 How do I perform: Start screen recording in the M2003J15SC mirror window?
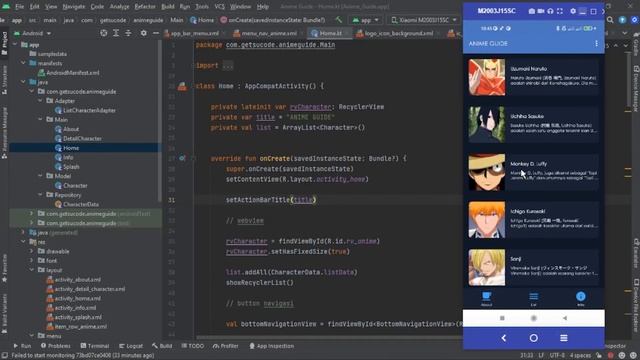pos(541,11)
